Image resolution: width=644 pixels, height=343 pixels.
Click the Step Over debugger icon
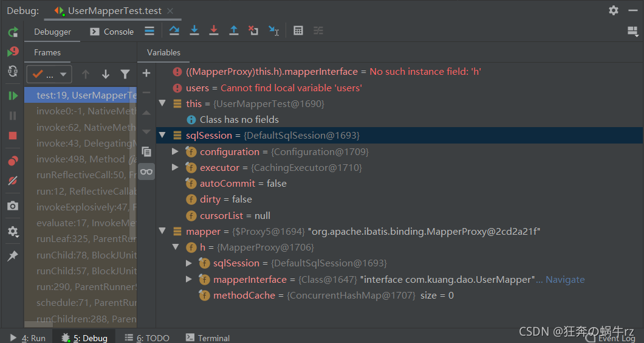pyautogui.click(x=174, y=30)
